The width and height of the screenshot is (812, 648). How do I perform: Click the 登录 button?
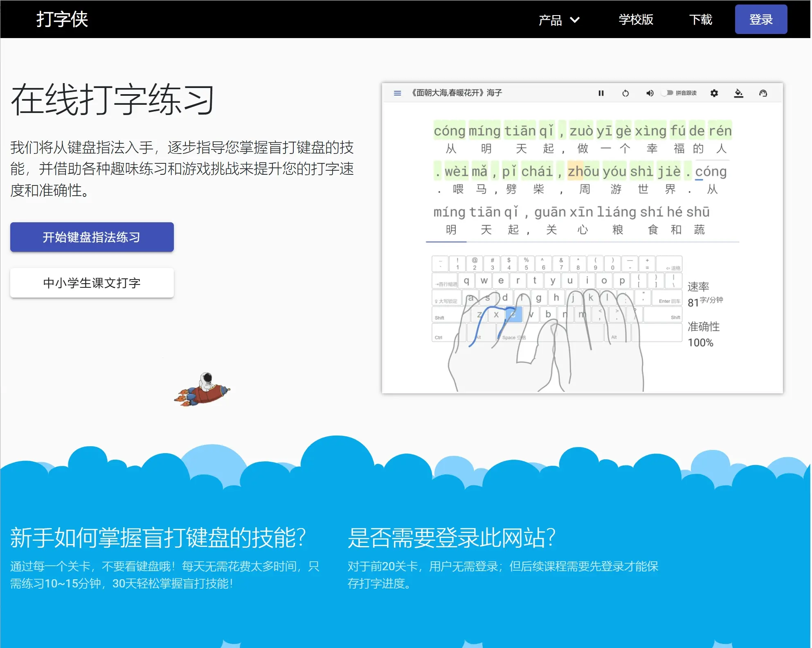click(x=760, y=19)
